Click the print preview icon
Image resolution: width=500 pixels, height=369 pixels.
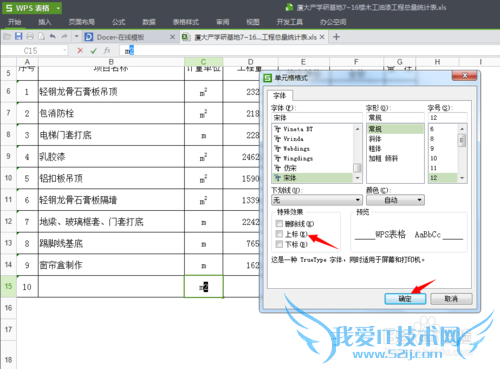tap(41, 37)
